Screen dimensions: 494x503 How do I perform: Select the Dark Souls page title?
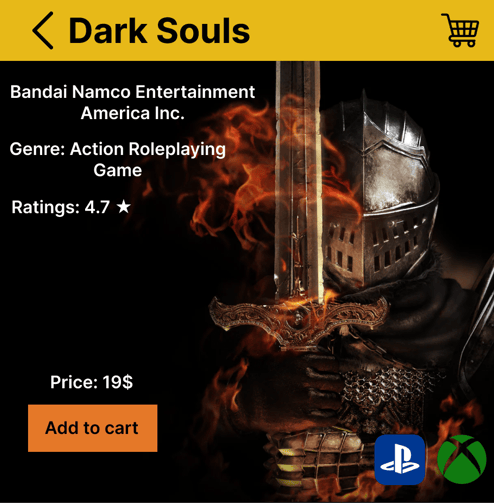(159, 31)
